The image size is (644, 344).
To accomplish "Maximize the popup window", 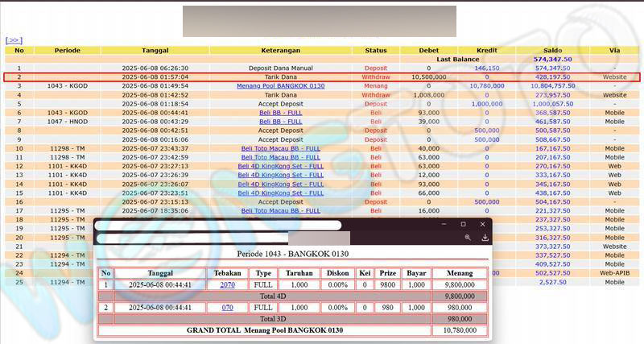I will 463,224.
